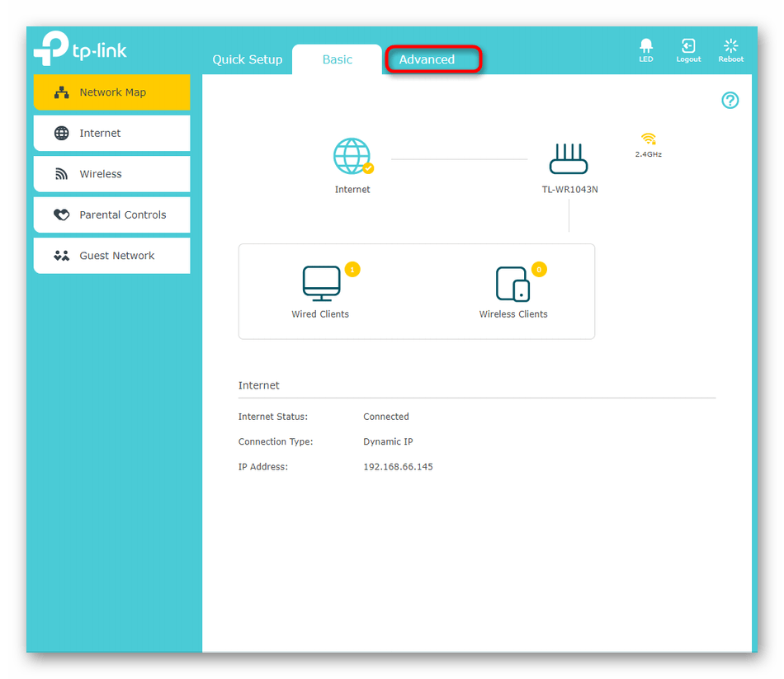Click the Logout icon
This screenshot has height=679, width=784.
point(688,46)
